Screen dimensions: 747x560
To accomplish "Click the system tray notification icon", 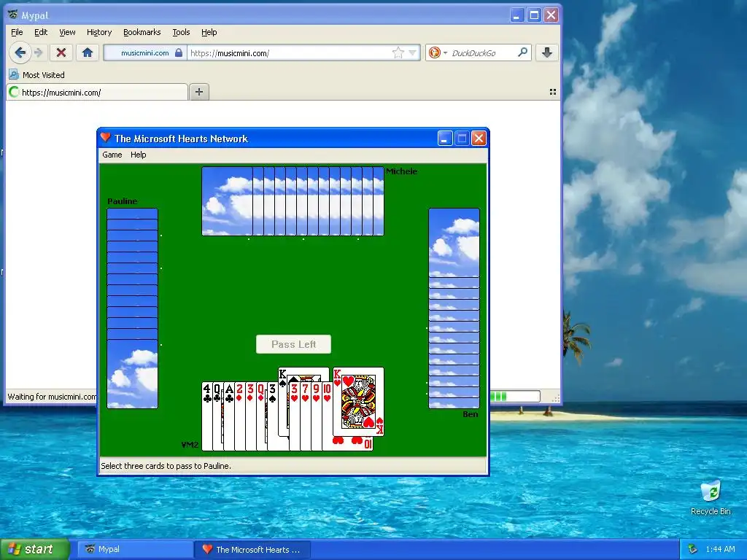I will [x=693, y=549].
